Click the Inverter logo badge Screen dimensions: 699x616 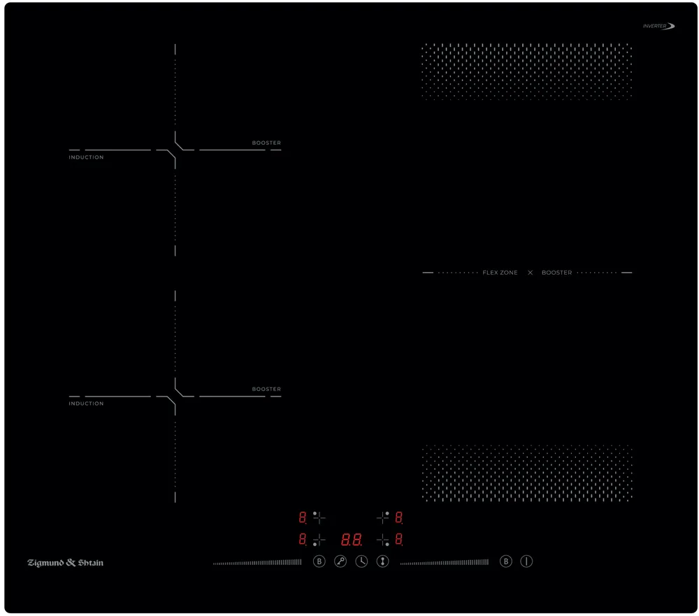pyautogui.click(x=658, y=27)
